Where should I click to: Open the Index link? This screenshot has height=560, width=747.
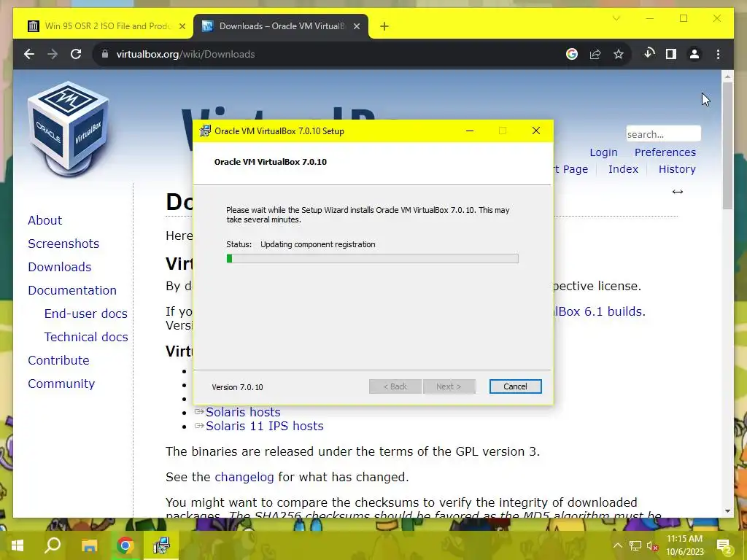point(623,169)
